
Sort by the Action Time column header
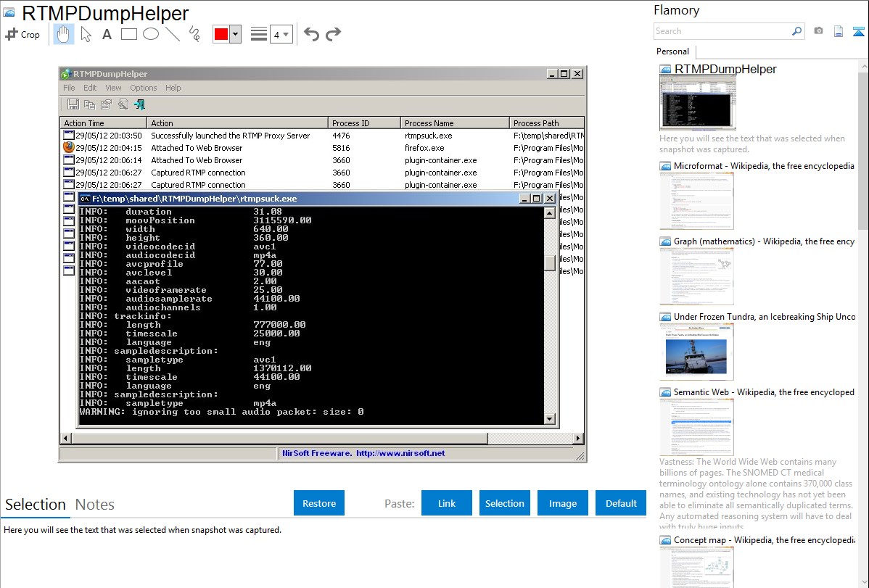[x=103, y=123]
